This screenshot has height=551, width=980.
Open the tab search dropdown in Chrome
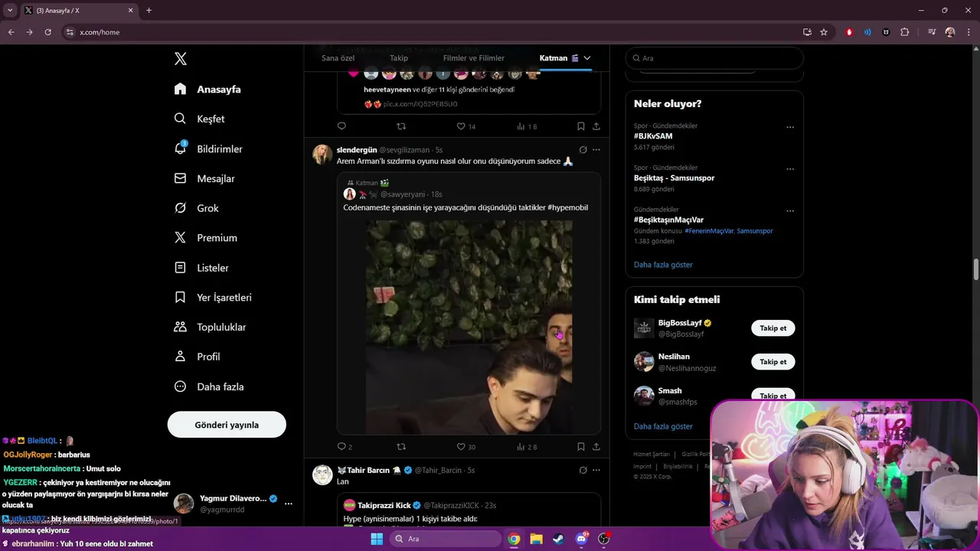pos(10,11)
